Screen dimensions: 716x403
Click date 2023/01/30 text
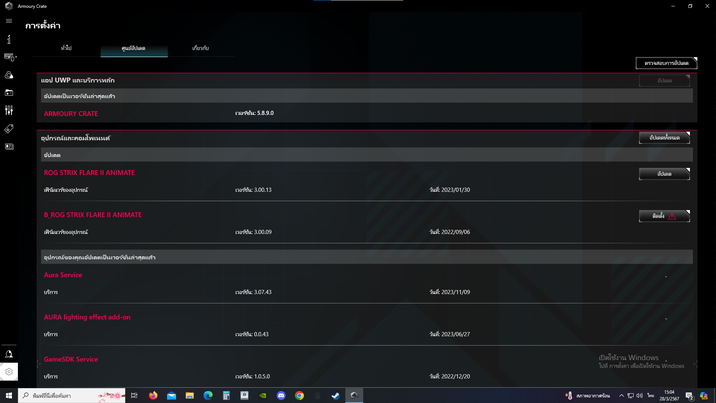point(450,190)
